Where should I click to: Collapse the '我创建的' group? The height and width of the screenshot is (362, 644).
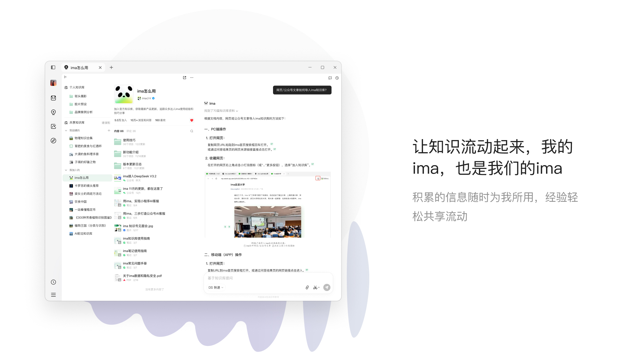click(66, 130)
